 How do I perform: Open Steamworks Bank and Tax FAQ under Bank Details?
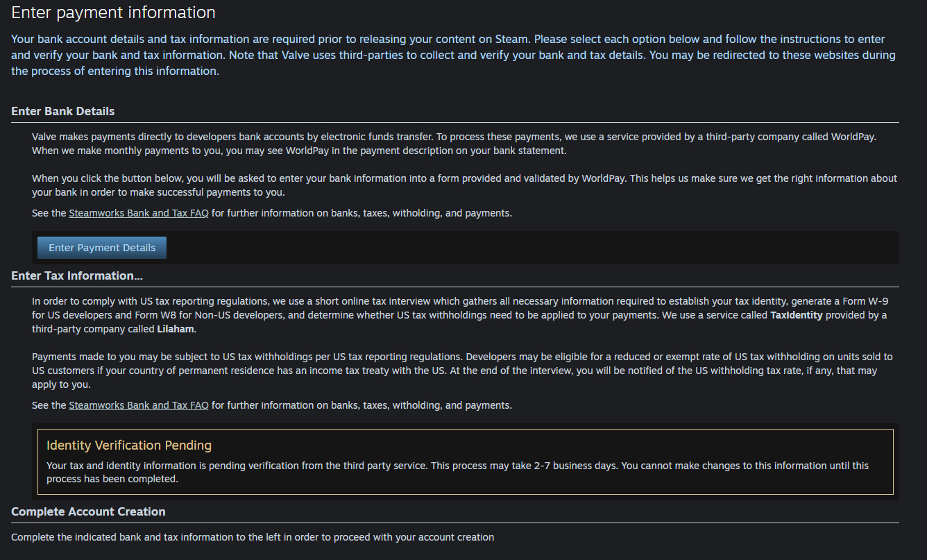click(139, 213)
